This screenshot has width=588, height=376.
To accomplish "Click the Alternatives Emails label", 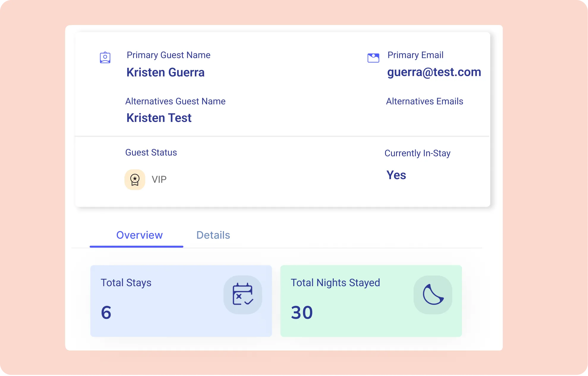I will tap(425, 101).
